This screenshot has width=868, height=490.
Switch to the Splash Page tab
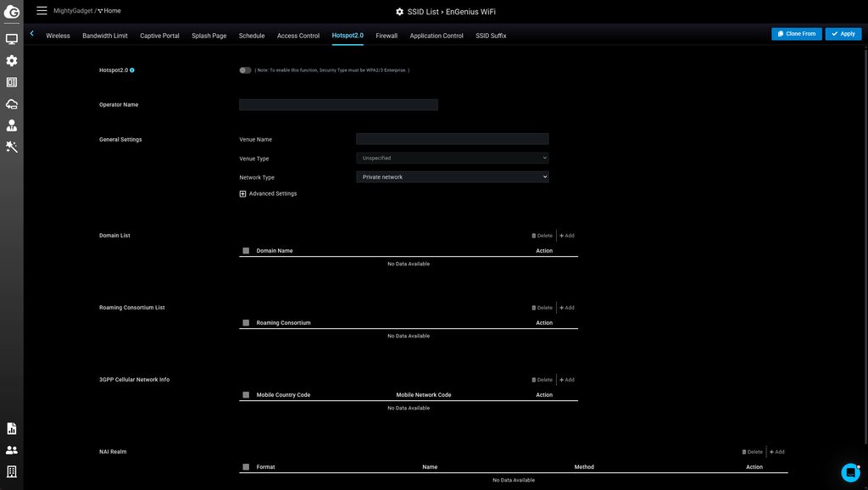[x=209, y=36]
